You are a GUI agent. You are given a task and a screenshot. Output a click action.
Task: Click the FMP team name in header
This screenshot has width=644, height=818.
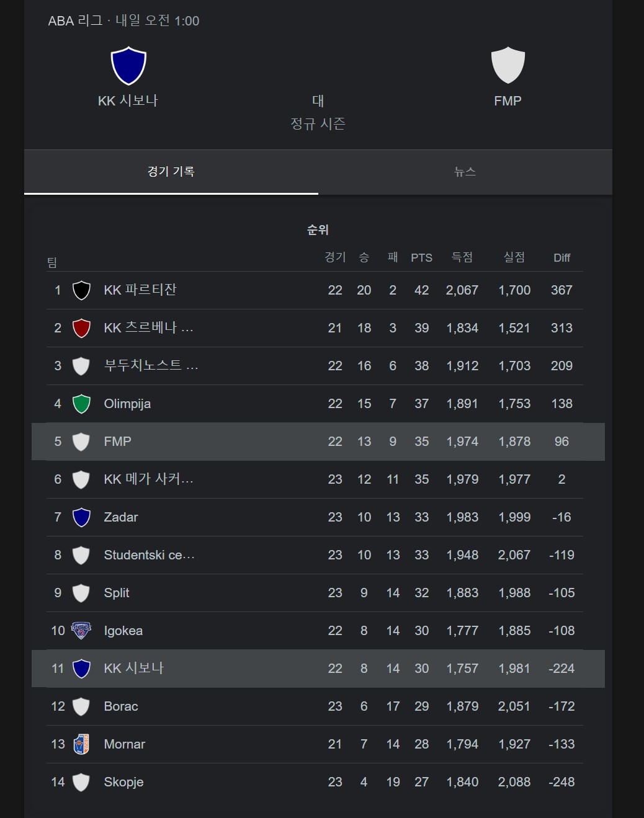(x=508, y=101)
